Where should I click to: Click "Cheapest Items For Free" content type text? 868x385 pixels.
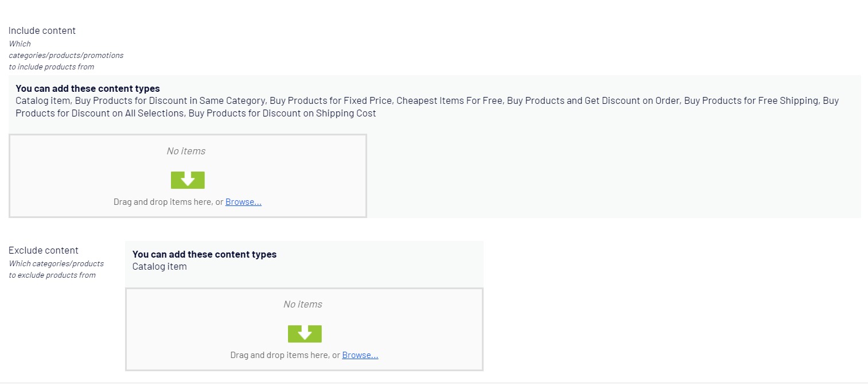pos(449,101)
